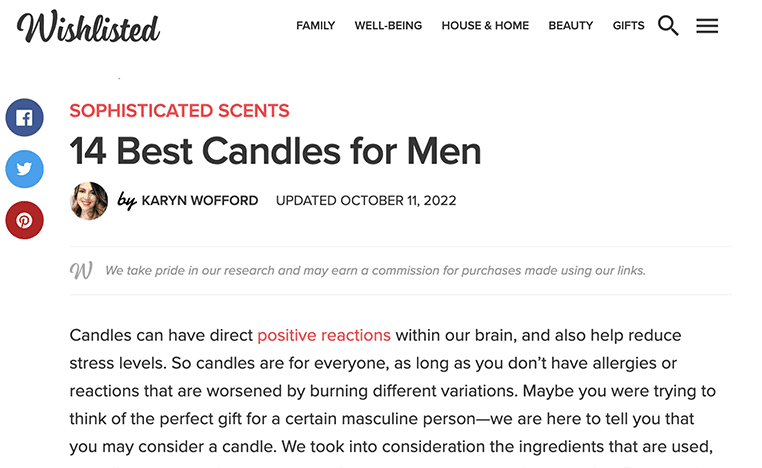Viewport: 762px width, 468px height.
Task: Go to the Well-Being section
Action: click(388, 26)
